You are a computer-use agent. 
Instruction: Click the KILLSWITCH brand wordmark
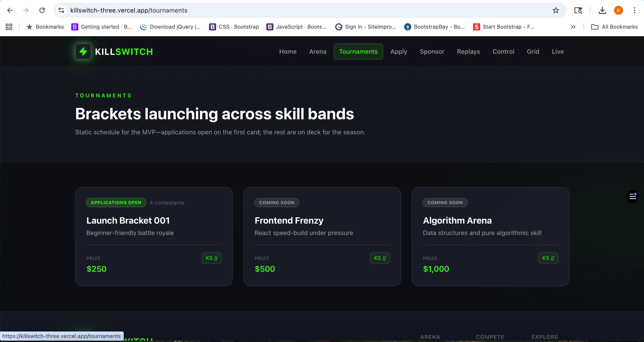point(124,52)
